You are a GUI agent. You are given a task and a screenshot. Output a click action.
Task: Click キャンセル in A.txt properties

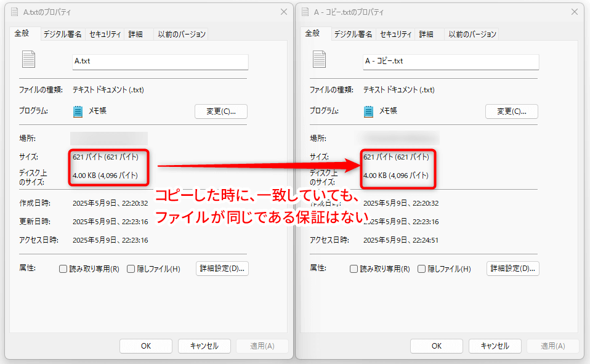[x=204, y=346]
